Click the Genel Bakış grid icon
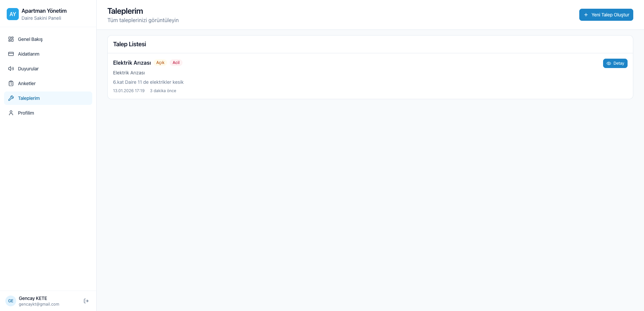 tap(11, 39)
